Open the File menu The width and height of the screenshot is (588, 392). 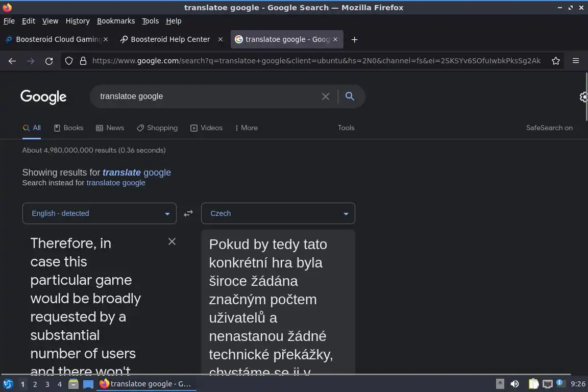pyautogui.click(x=9, y=21)
